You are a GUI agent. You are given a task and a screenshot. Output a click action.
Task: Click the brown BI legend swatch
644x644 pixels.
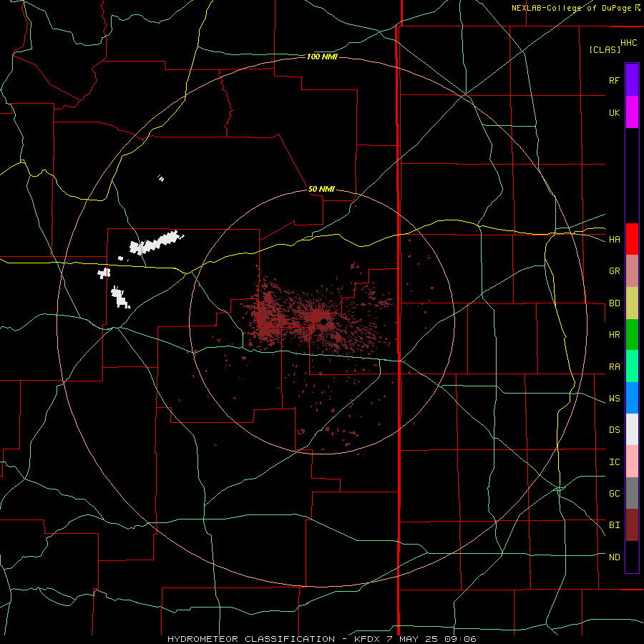tap(632, 525)
